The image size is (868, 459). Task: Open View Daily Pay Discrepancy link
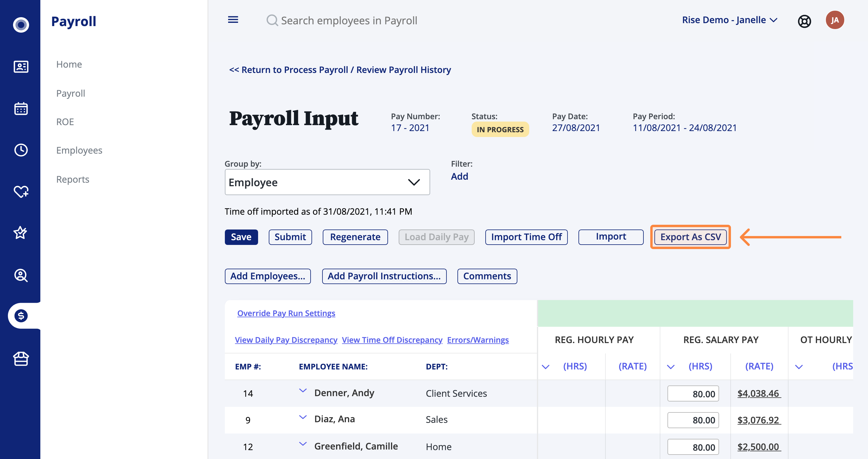tap(286, 340)
